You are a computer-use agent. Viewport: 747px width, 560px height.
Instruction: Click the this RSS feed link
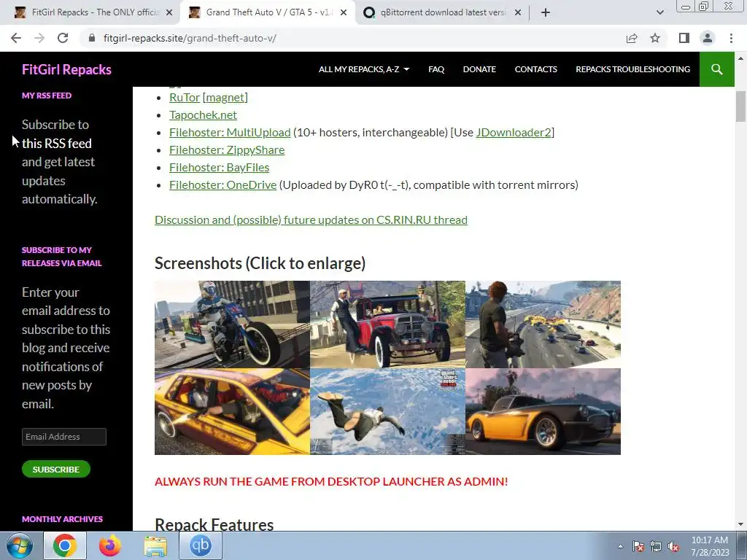57,144
